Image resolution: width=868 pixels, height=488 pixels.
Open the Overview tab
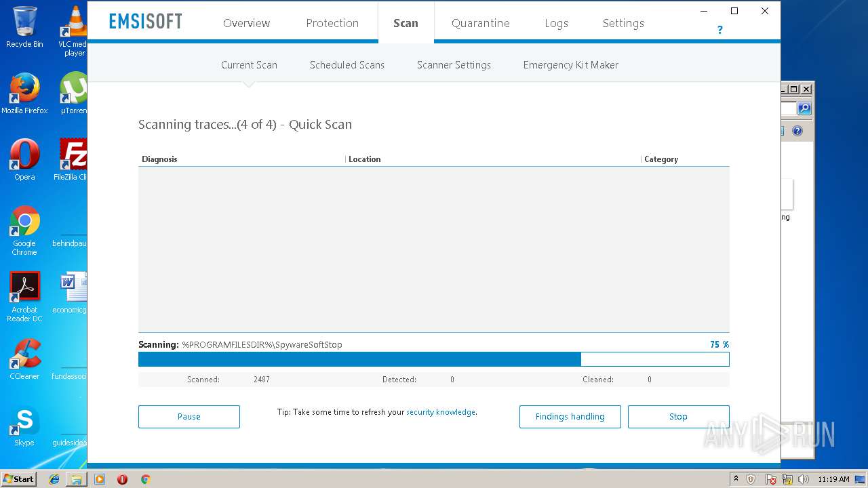tap(246, 23)
